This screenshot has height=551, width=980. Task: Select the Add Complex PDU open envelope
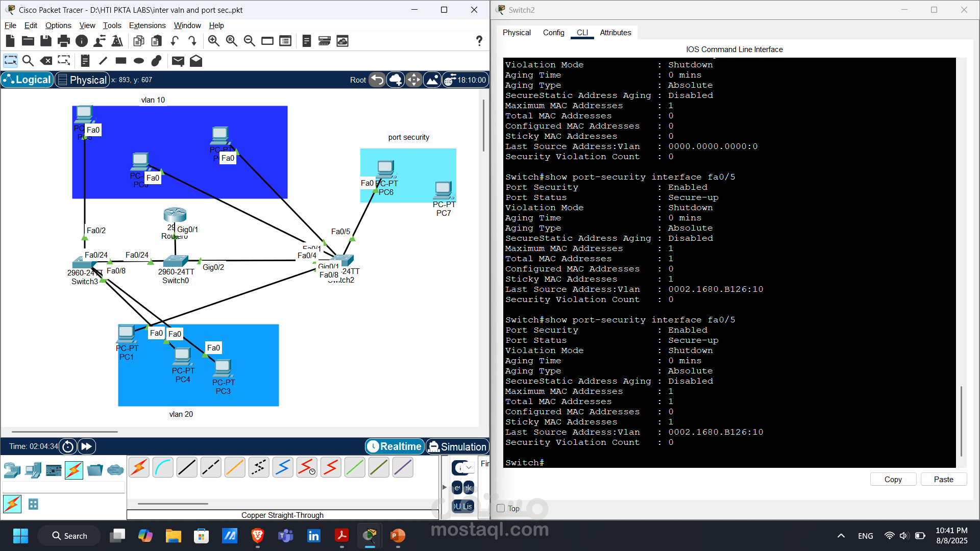coord(196,61)
